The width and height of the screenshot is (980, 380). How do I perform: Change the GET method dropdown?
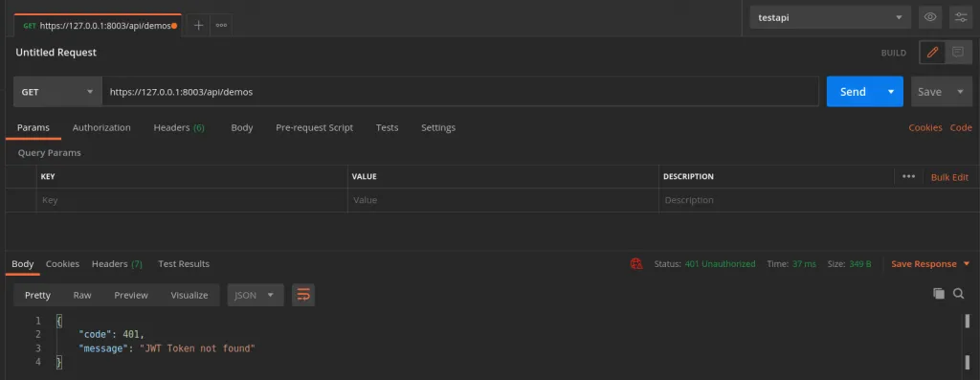[x=56, y=92]
